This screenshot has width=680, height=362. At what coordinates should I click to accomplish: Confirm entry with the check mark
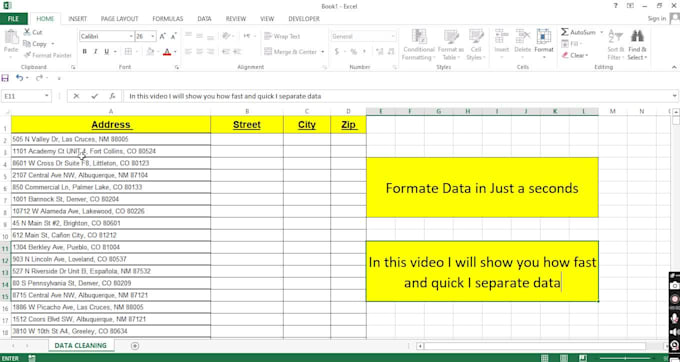click(95, 96)
